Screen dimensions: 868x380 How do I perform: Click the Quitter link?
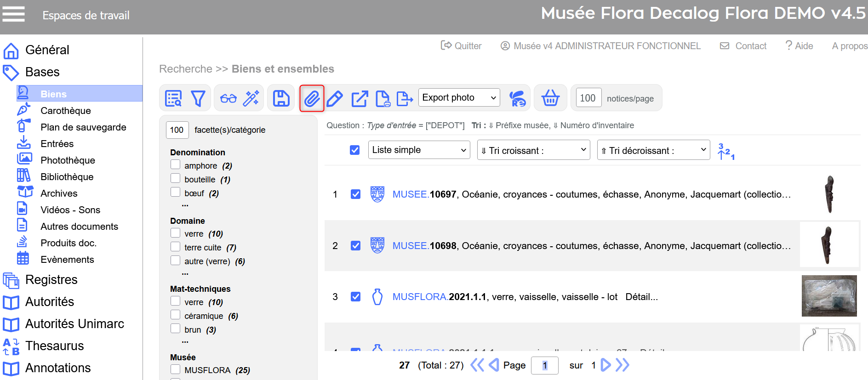[462, 46]
